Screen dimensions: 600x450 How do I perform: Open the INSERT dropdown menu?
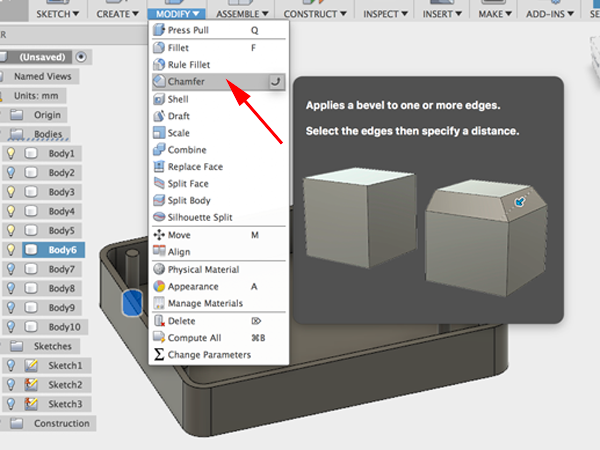442,14
